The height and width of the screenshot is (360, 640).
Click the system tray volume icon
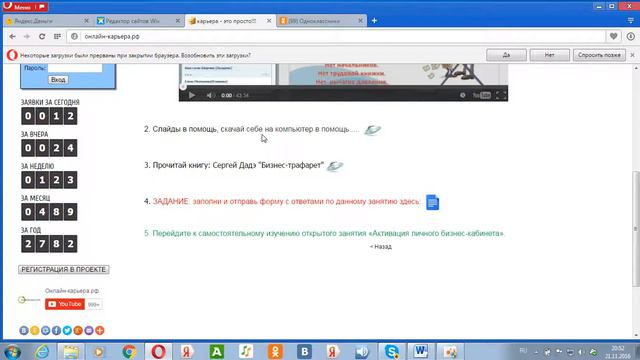pyautogui.click(x=581, y=352)
